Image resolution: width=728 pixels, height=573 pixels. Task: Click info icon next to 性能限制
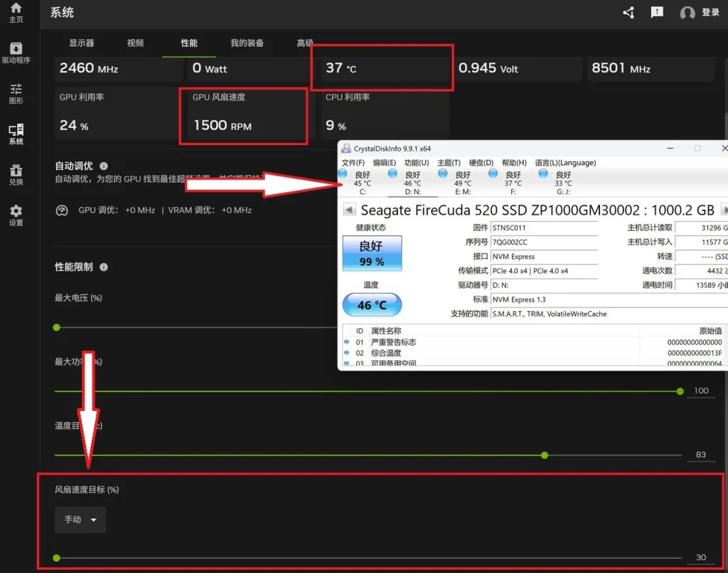click(104, 267)
